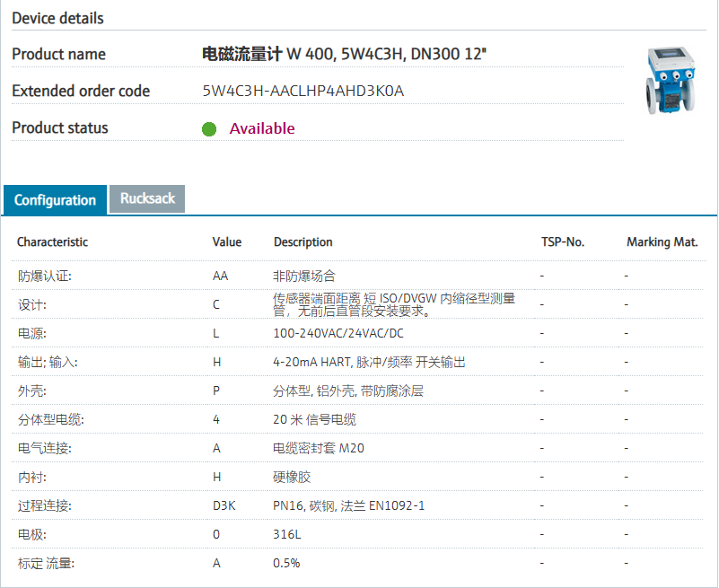719x588 pixels.
Task: Click the Available product status text
Action: [262, 128]
